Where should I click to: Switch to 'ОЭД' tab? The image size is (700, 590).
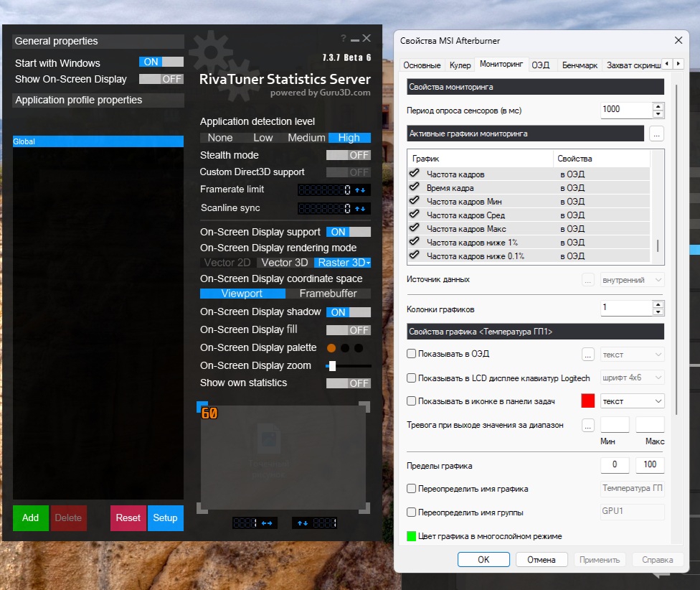pos(541,65)
